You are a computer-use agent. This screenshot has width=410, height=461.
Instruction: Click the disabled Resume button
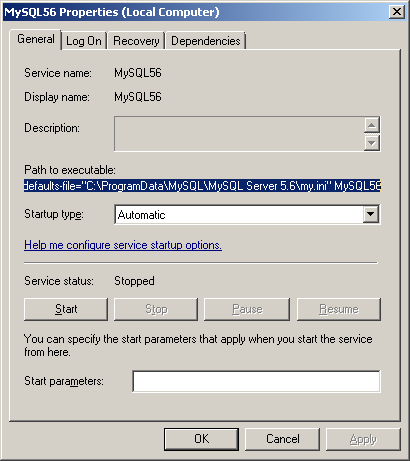click(339, 309)
